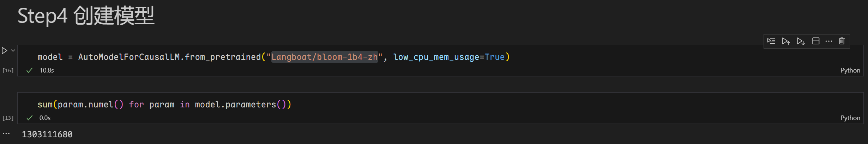Change language mode of the sum cell
This screenshot has width=868, height=144.
pos(850,118)
